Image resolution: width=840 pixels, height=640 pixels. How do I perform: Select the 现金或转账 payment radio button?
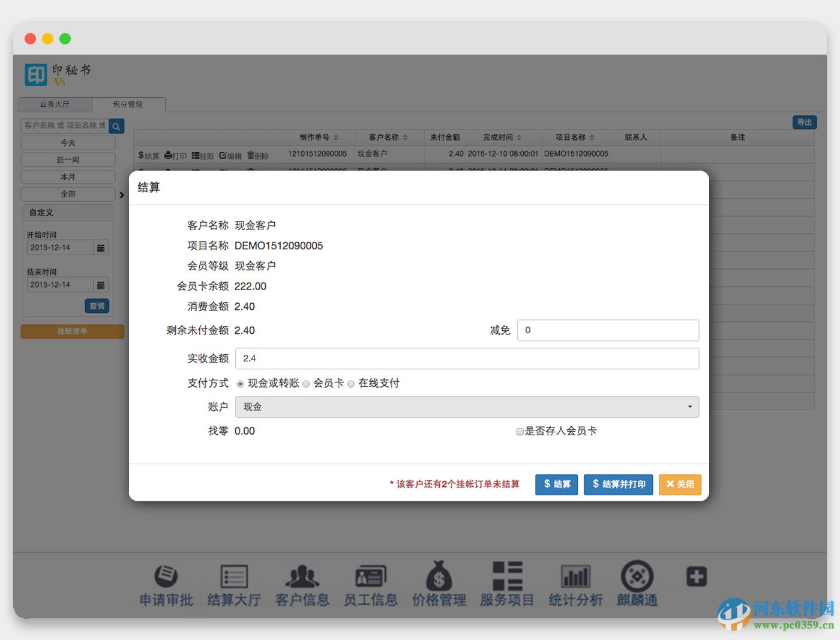coord(241,383)
